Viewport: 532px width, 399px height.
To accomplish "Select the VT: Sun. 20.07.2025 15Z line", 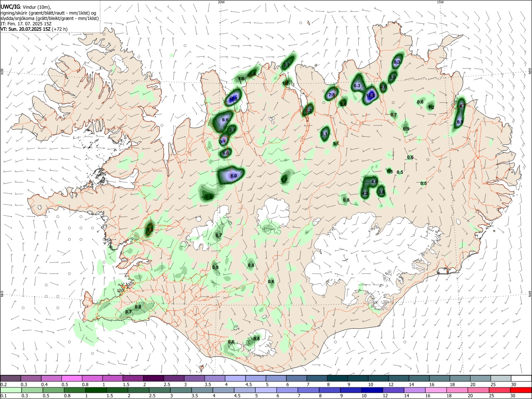I will tap(34, 29).
